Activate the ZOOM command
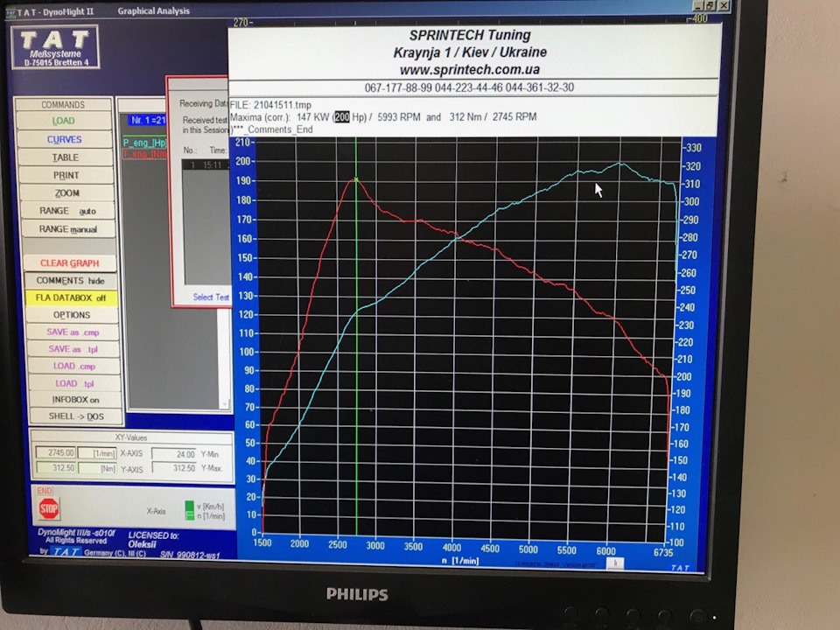 click(x=67, y=192)
